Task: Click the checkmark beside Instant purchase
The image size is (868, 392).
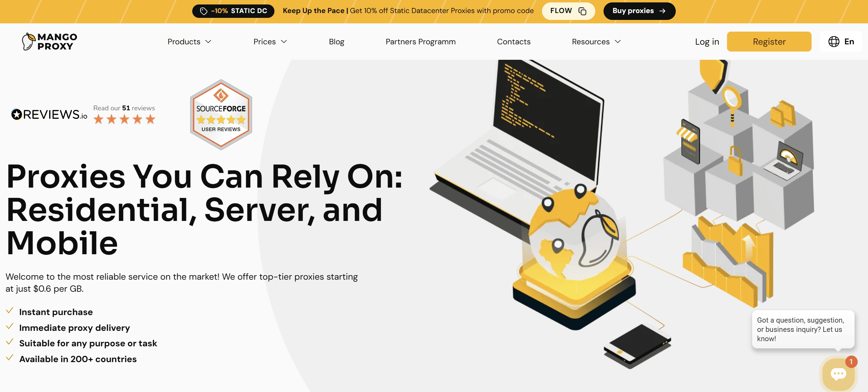Action: 10,311
